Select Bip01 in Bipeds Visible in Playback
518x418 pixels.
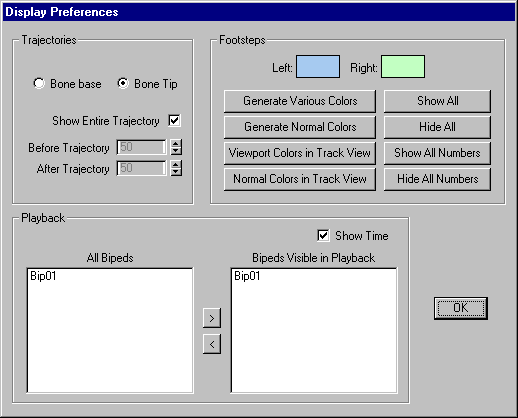[247, 276]
